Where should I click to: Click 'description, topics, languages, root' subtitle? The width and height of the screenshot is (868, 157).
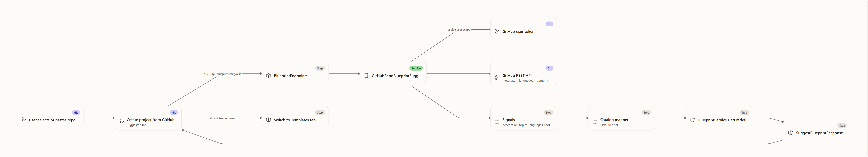[x=528, y=125]
